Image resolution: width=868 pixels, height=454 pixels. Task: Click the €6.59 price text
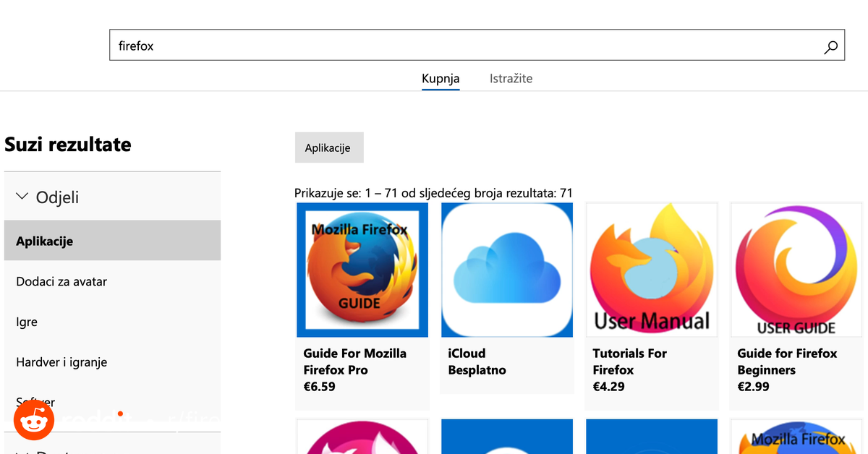pos(319,387)
